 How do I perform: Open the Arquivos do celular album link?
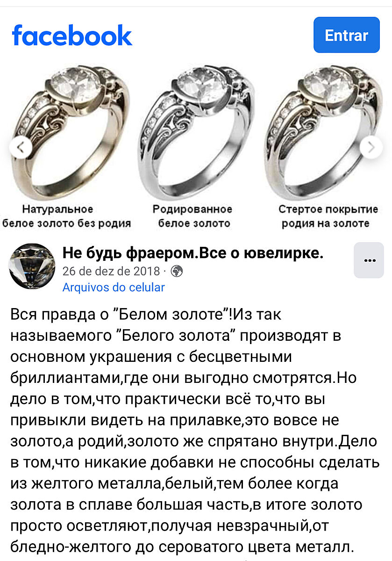pyautogui.click(x=114, y=287)
